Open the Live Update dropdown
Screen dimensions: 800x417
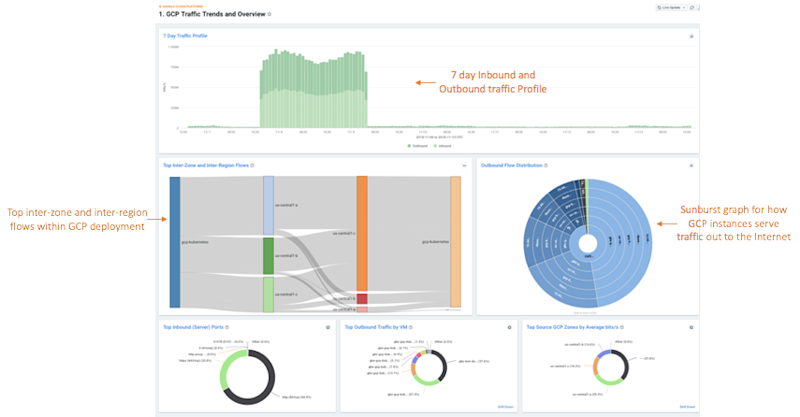tap(671, 8)
